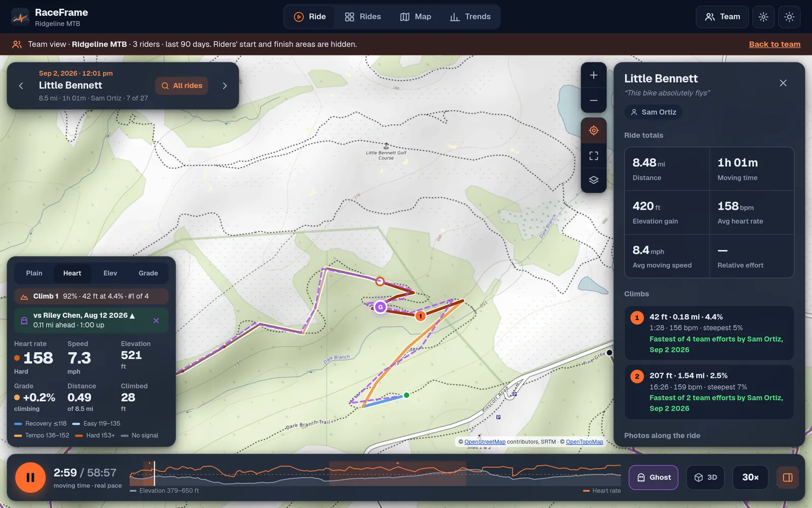
Task: Open map layers selector
Action: 594,180
